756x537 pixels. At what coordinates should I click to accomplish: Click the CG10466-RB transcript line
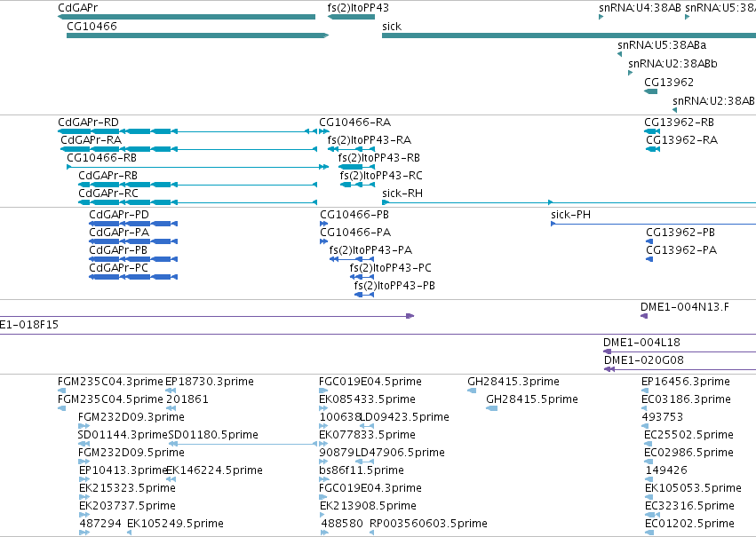click(198, 167)
